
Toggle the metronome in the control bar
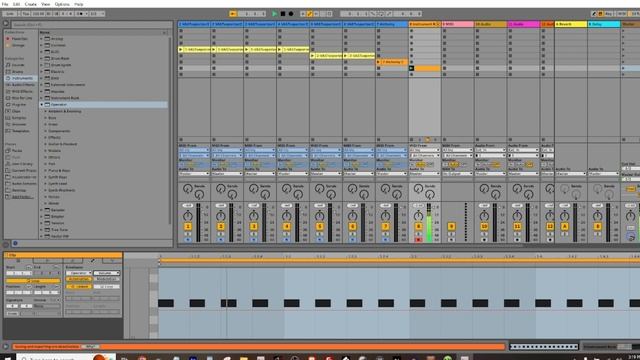point(81,13)
